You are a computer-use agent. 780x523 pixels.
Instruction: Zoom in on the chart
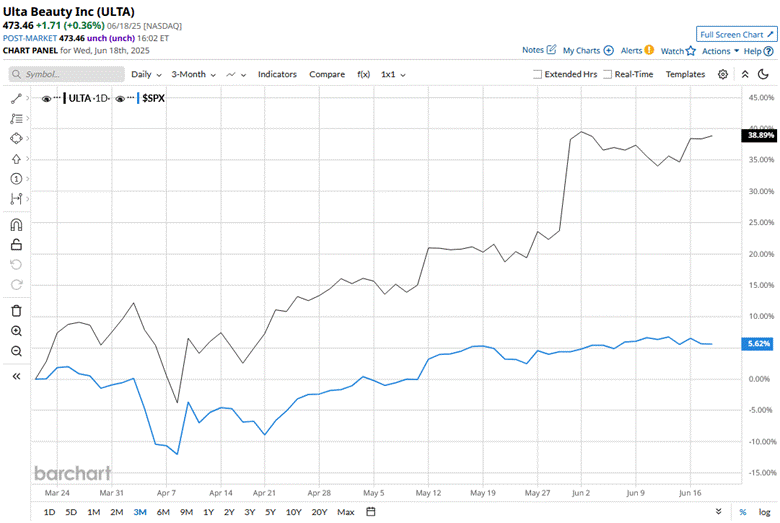click(16, 331)
